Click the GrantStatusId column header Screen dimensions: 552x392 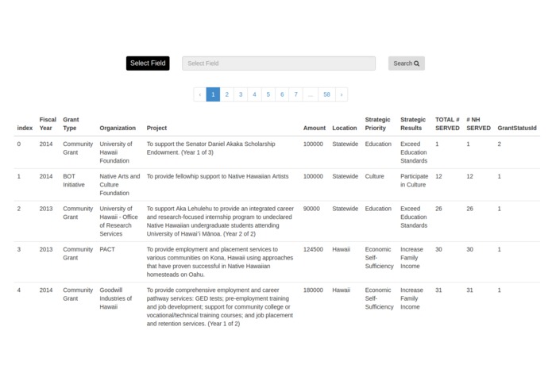coord(517,128)
